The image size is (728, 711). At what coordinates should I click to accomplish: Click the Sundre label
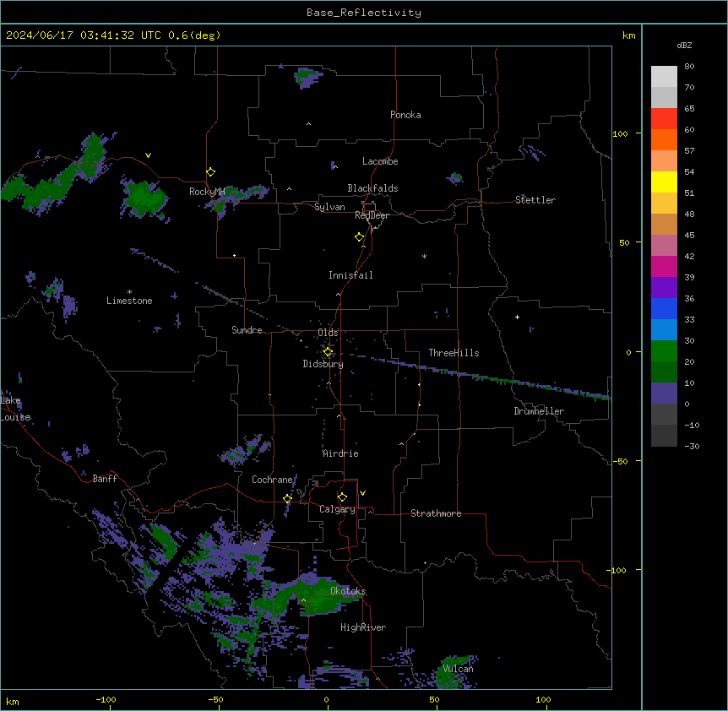pyautogui.click(x=247, y=330)
